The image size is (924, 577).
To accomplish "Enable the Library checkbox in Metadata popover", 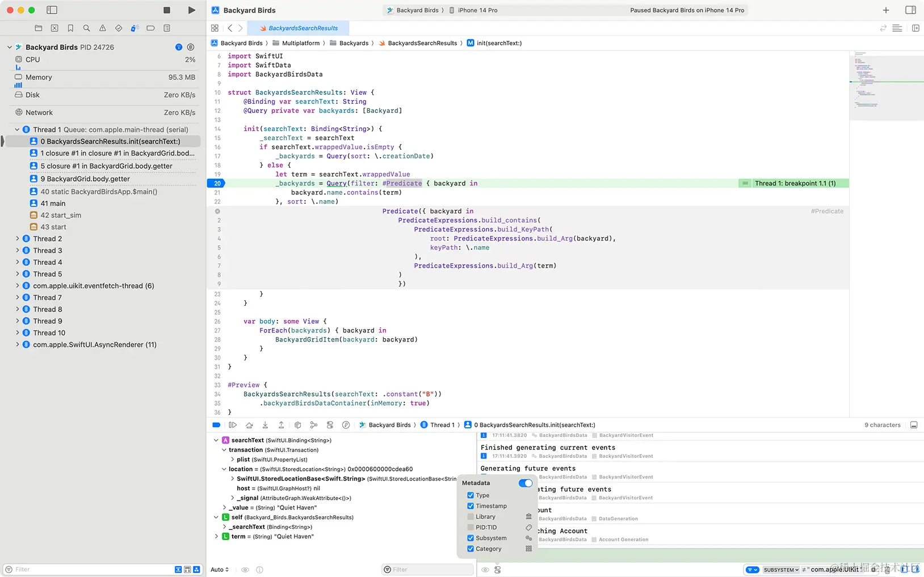I will tap(471, 516).
